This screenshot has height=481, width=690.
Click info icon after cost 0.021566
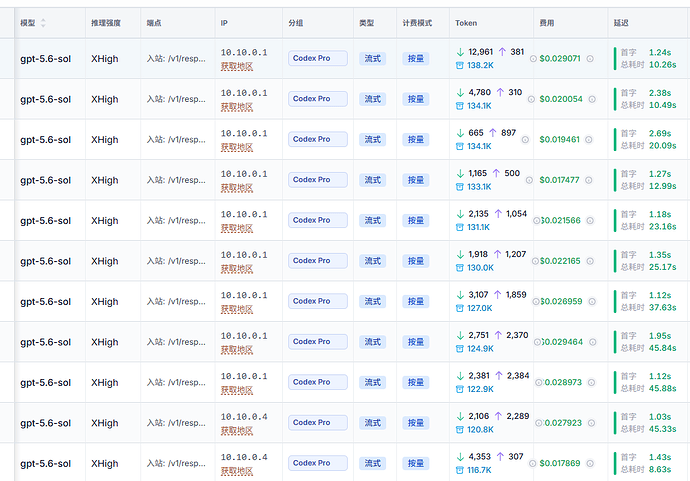click(x=590, y=220)
